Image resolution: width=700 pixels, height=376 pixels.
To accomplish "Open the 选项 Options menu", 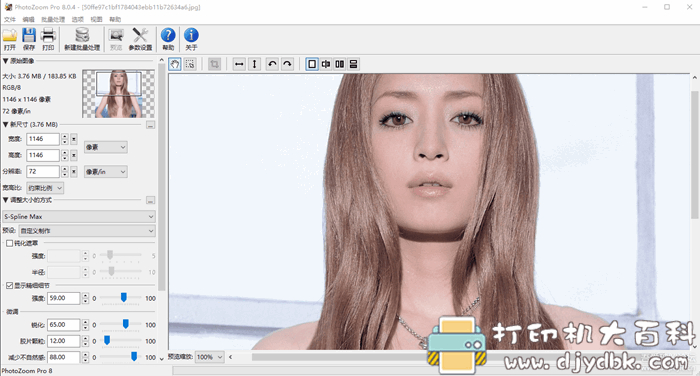I will [x=78, y=19].
